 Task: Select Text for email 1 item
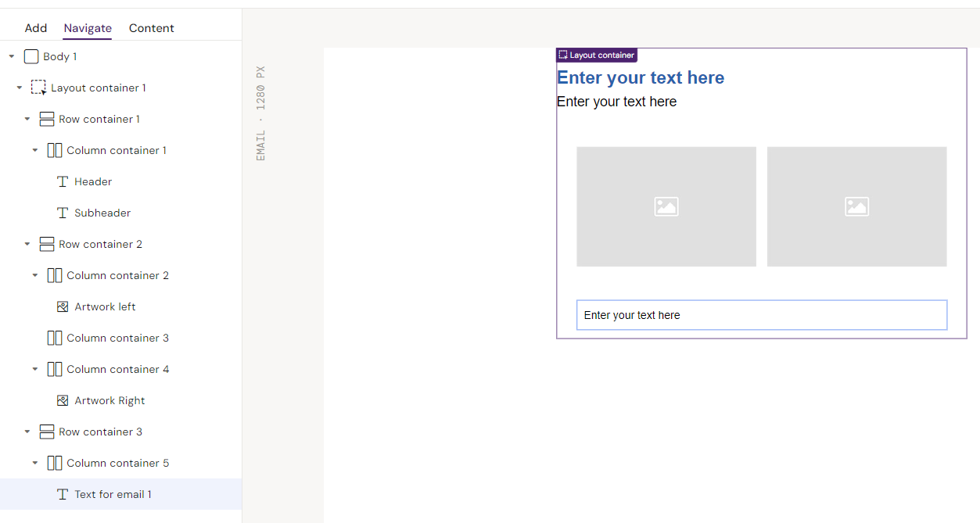(x=113, y=494)
